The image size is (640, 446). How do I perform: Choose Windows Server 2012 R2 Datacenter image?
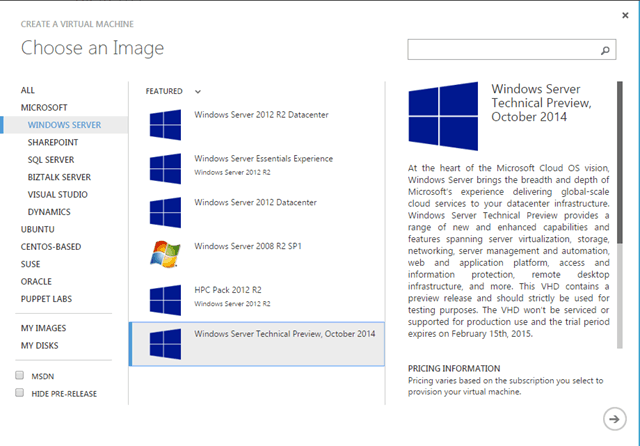click(257, 125)
